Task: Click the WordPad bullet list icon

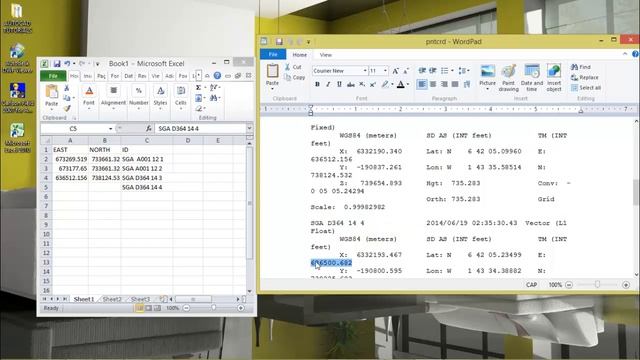Action: [x=444, y=71]
